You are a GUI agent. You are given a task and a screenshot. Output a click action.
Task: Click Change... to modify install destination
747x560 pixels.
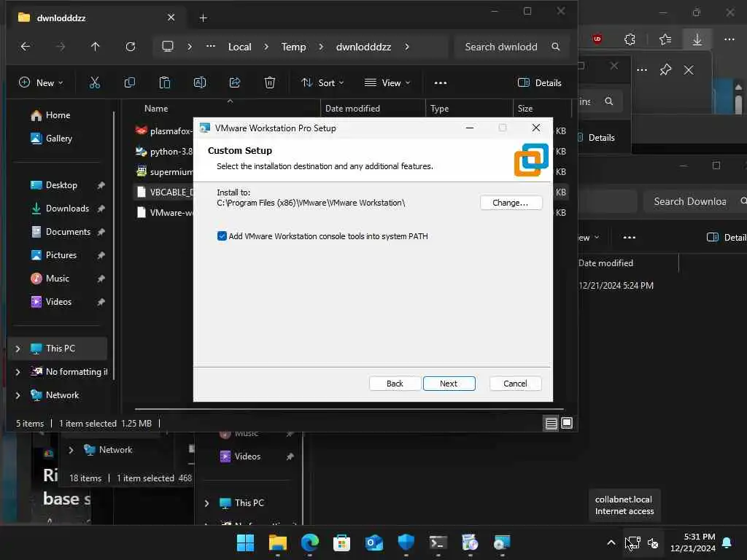pyautogui.click(x=510, y=203)
